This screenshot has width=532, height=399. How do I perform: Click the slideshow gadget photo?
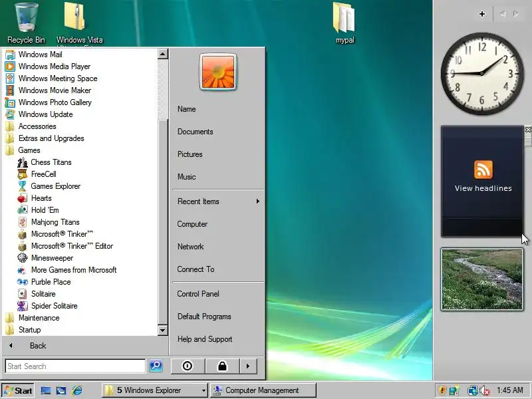(482, 279)
